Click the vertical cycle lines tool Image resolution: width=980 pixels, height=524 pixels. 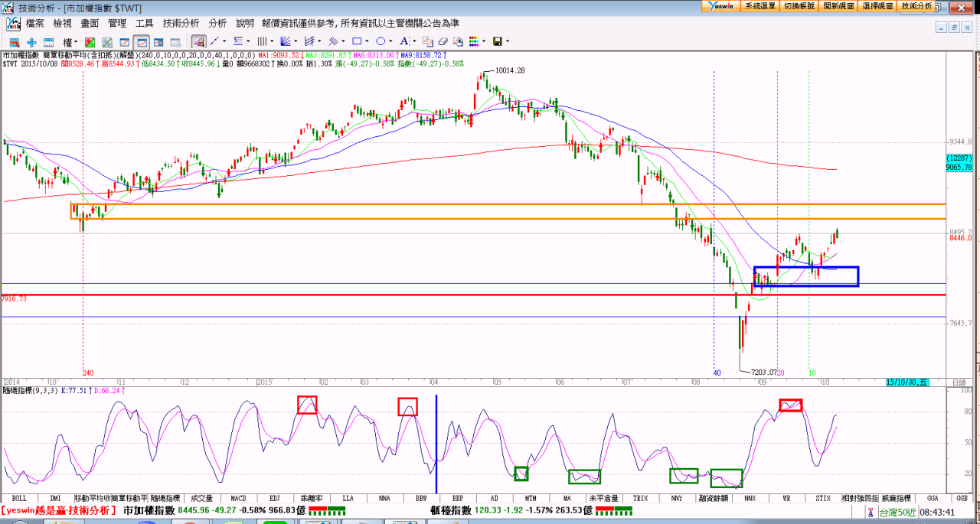(x=262, y=41)
